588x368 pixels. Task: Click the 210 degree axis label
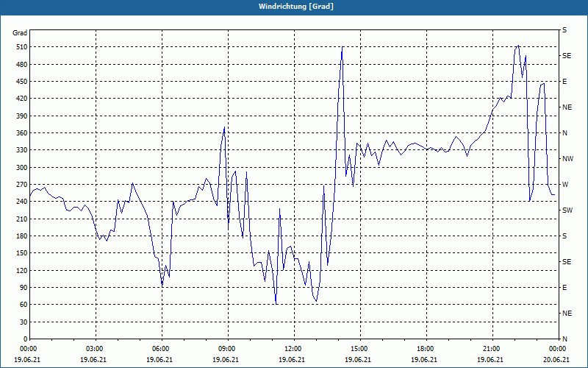click(22, 219)
